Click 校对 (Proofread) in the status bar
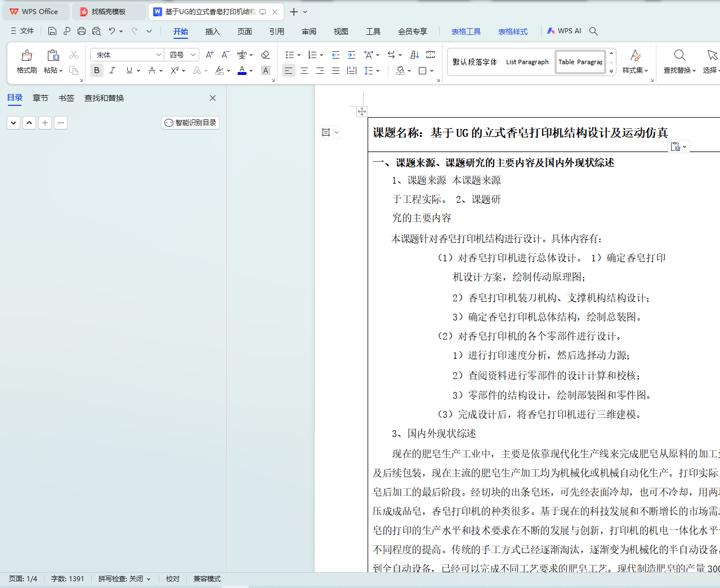The height and width of the screenshot is (588, 720). click(173, 579)
